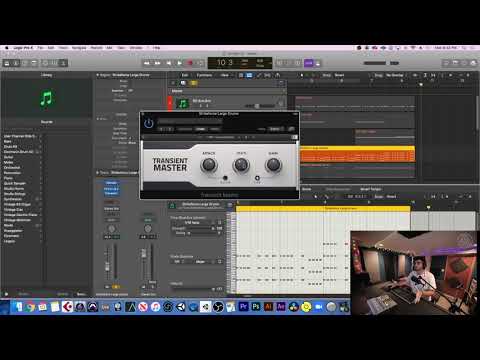Screen dimensions: 480x360
Task: Open the Snap dropdown set to Smart
Action: [339, 75]
